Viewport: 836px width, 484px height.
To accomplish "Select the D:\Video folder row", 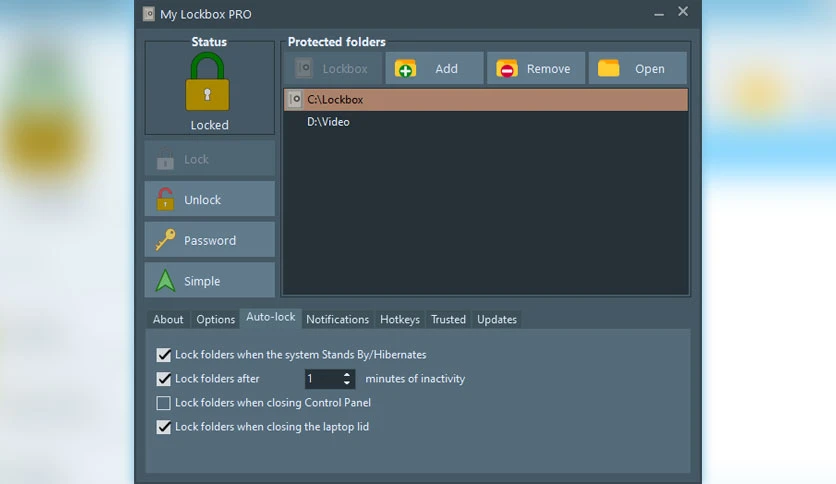I will (486, 122).
